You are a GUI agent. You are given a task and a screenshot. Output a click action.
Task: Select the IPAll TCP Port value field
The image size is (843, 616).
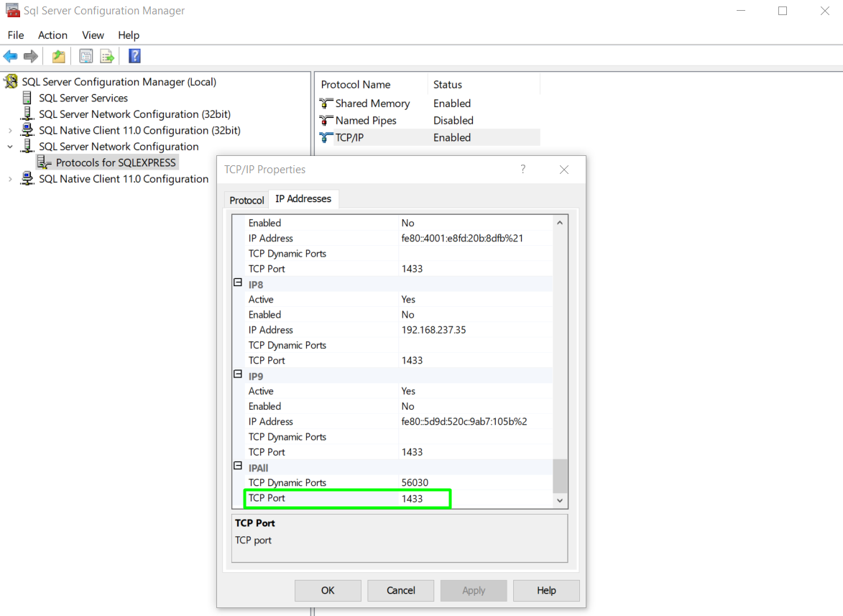click(x=476, y=498)
